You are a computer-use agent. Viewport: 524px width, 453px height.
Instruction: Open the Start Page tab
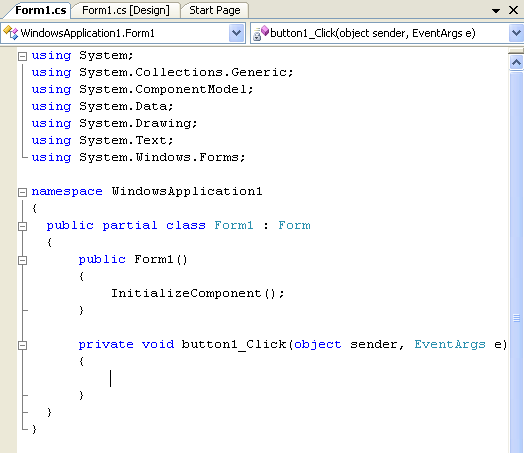[215, 10]
